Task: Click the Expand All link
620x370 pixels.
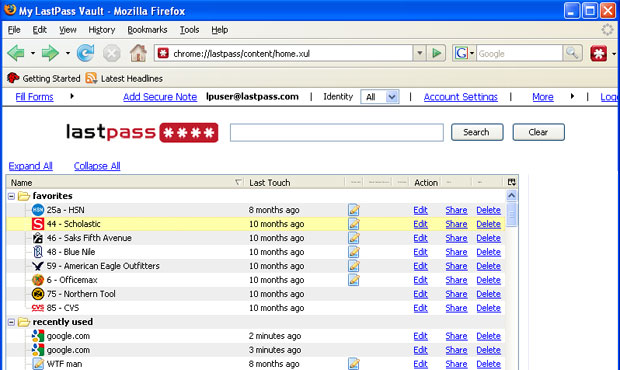Action: (x=30, y=166)
